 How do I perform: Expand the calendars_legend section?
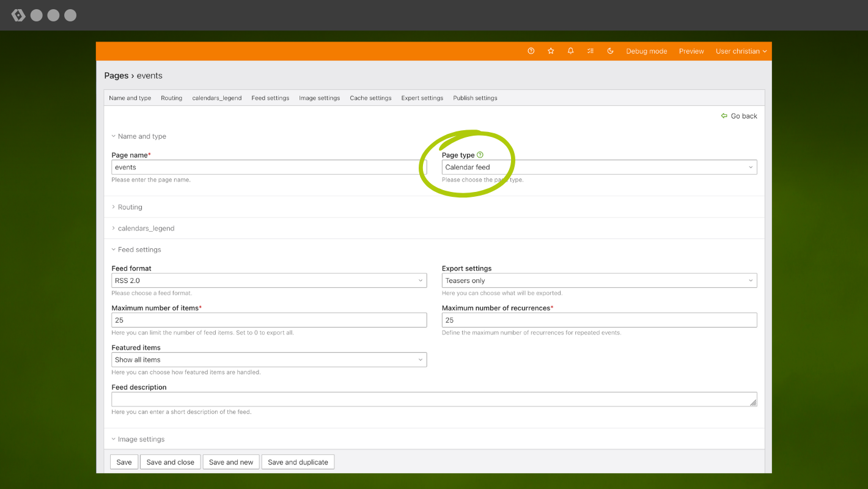pyautogui.click(x=145, y=229)
